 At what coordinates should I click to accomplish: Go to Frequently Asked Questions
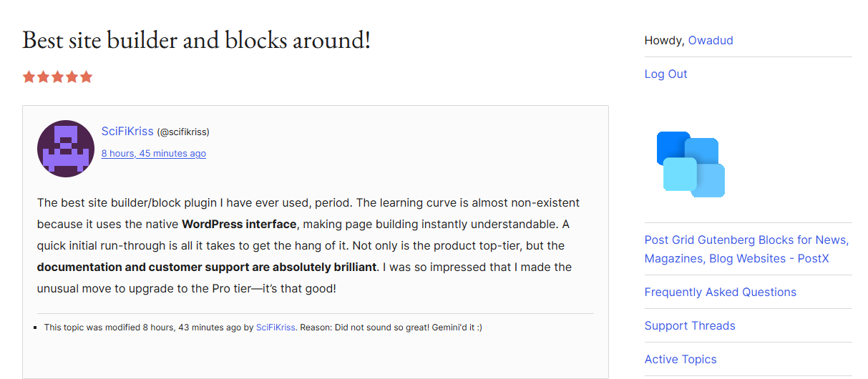click(x=720, y=292)
